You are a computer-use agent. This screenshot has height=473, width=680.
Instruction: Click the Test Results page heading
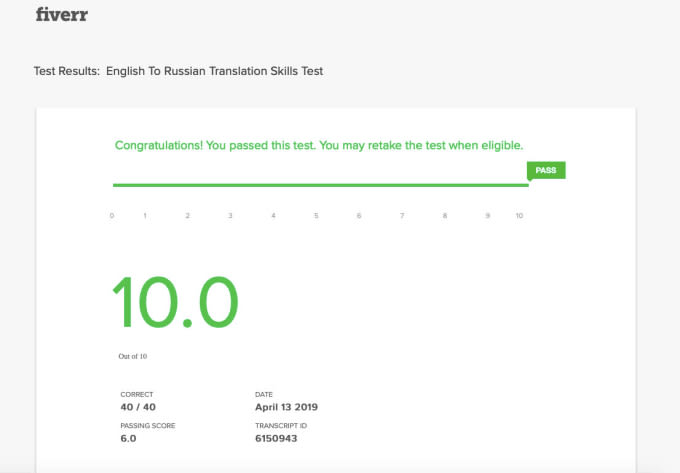pyautogui.click(x=179, y=71)
